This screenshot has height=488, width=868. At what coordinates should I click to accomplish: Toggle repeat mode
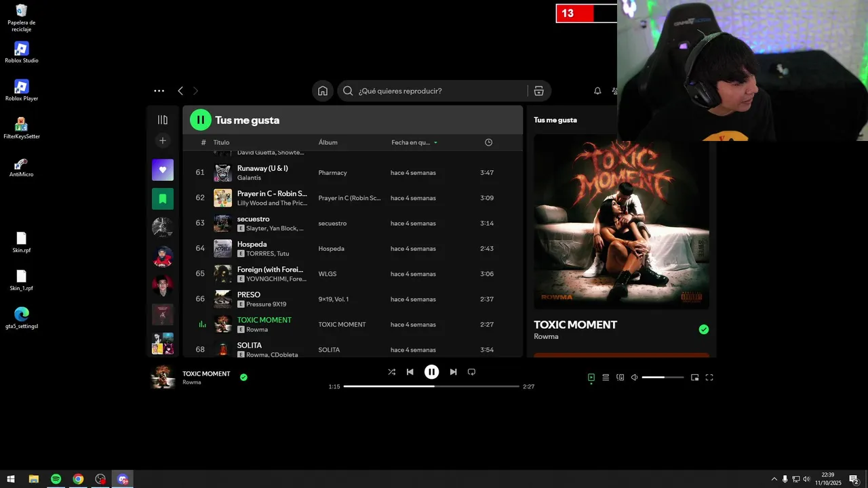pos(471,372)
